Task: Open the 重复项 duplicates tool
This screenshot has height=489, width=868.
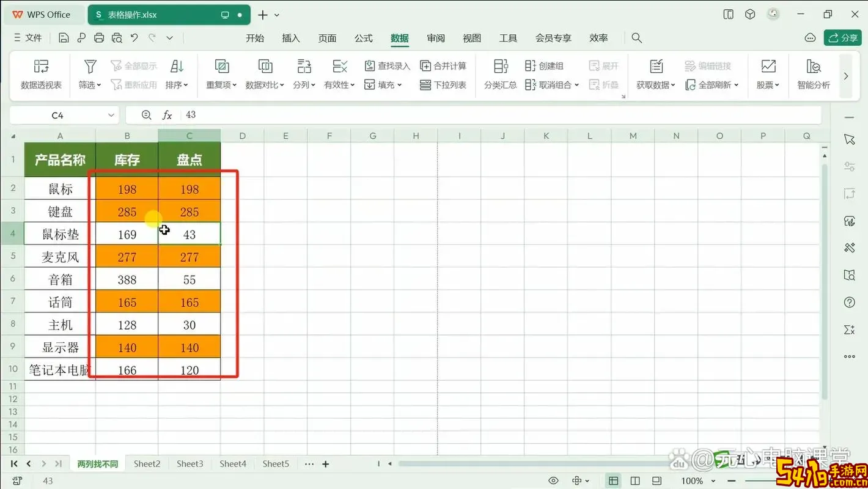Action: point(222,75)
